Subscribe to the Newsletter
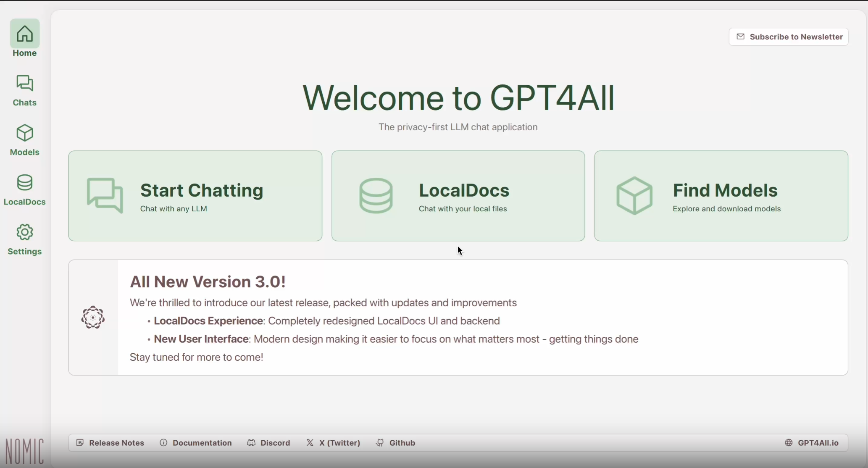Image resolution: width=868 pixels, height=468 pixels. tap(789, 37)
